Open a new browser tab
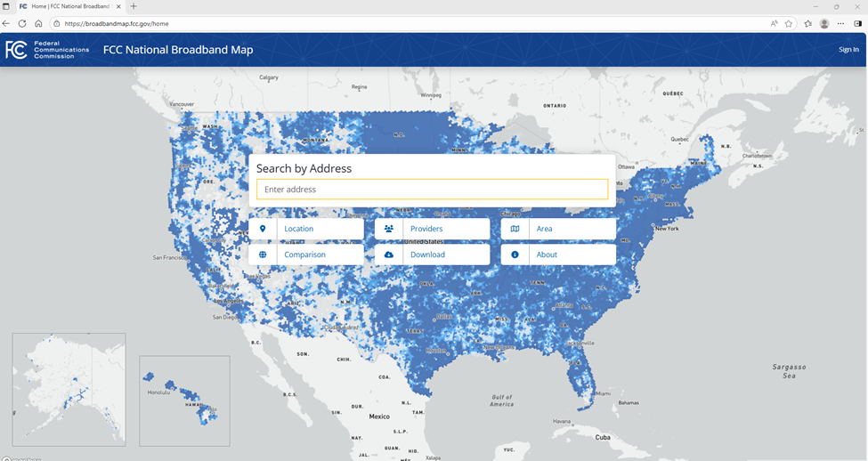The image size is (868, 461). [134, 6]
